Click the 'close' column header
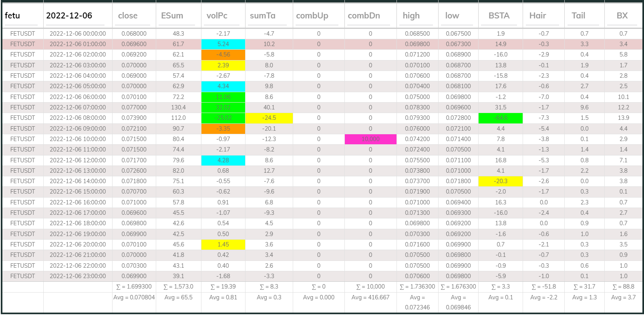Screen dimensions: 644x315 [x=128, y=16]
